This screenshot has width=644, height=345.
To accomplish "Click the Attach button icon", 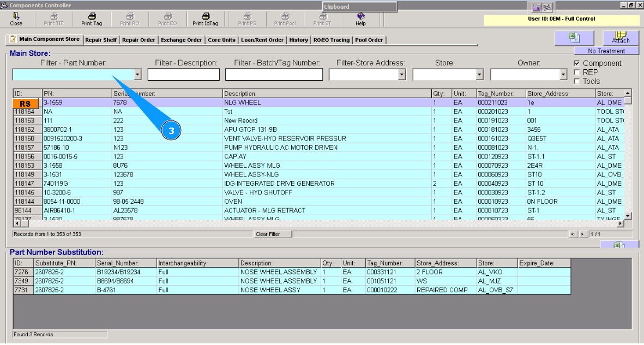I will click(620, 37).
